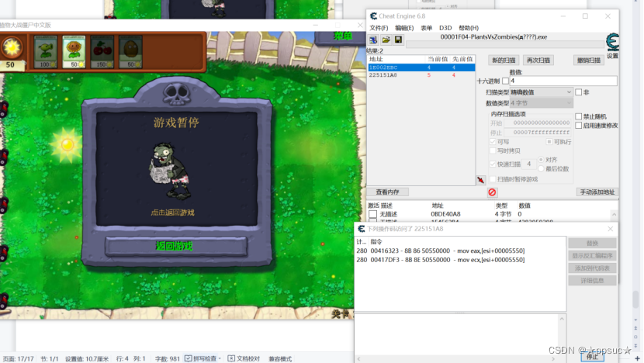Click 撤销扫描 undo scan button
This screenshot has width=644, height=363.
coord(589,60)
